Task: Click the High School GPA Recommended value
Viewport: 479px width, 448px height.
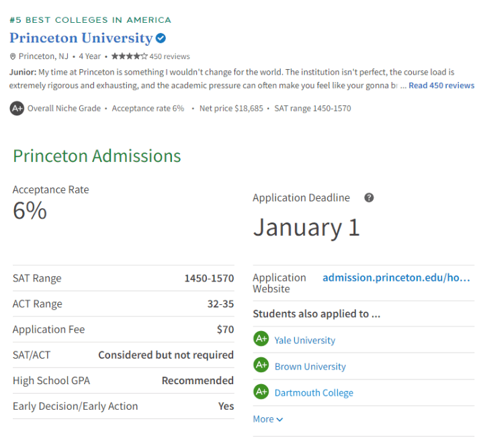Action: coord(198,381)
